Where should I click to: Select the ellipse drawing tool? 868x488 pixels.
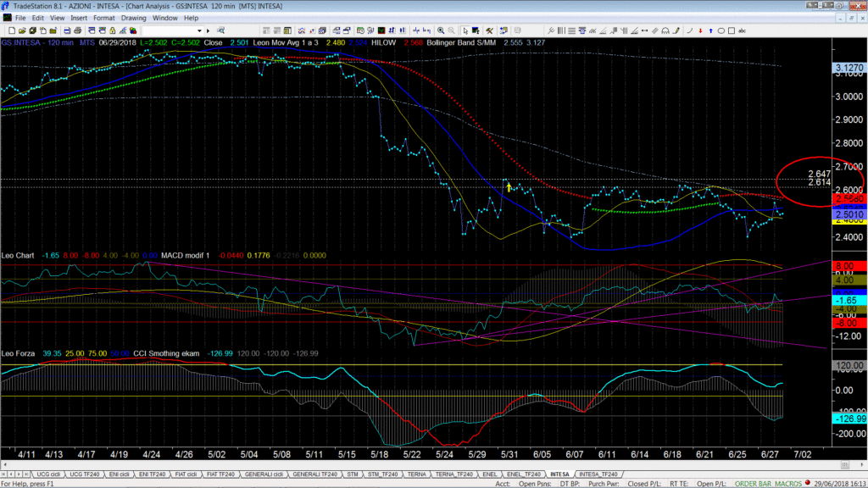[x=721, y=30]
